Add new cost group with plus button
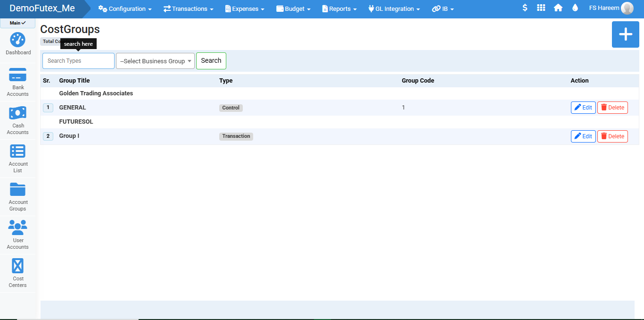This screenshot has width=644, height=320. tap(625, 34)
